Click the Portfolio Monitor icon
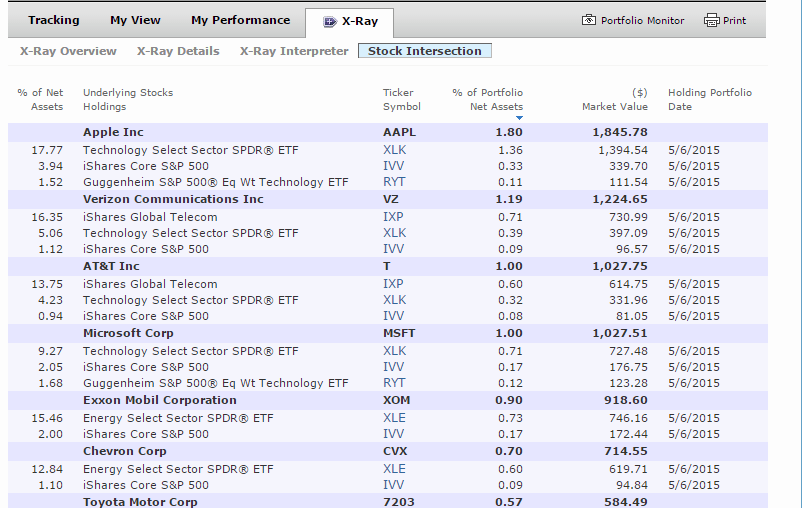The height and width of the screenshot is (508, 802). (589, 20)
